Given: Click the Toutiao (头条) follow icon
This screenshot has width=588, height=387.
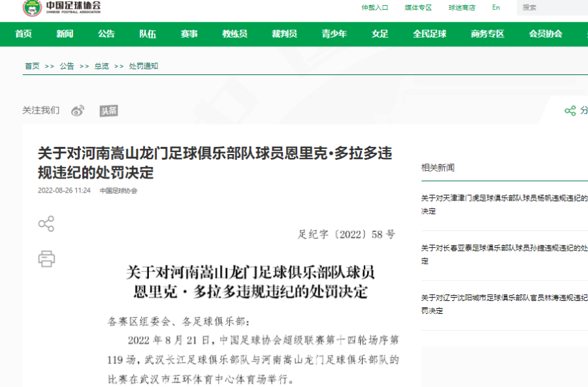Looking at the screenshot, I should click(x=108, y=110).
